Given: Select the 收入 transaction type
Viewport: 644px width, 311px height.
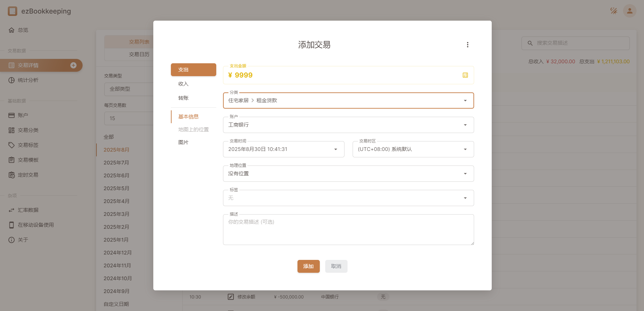Looking at the screenshot, I should 183,84.
